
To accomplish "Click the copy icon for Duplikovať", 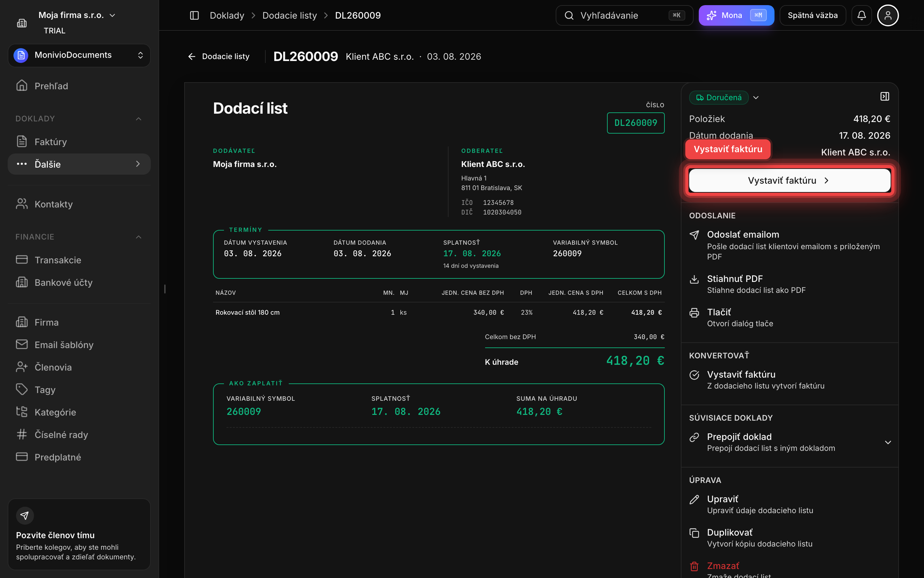I will point(694,533).
